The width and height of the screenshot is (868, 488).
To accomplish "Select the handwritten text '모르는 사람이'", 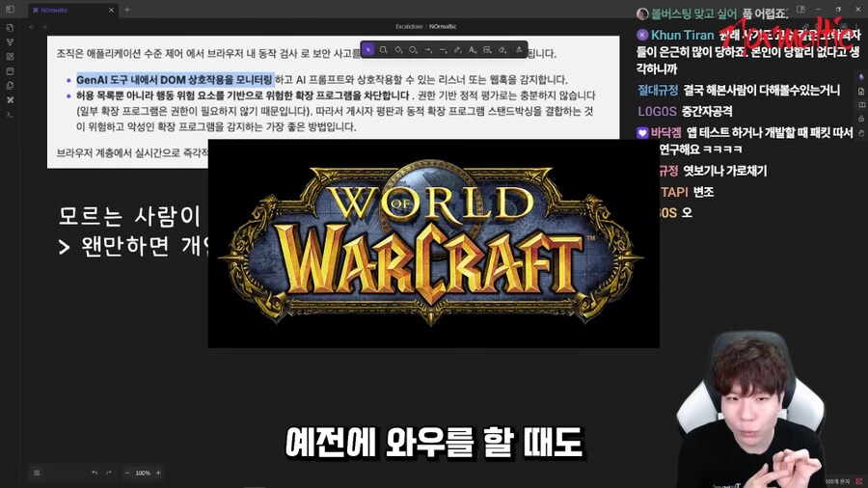I will tap(129, 216).
